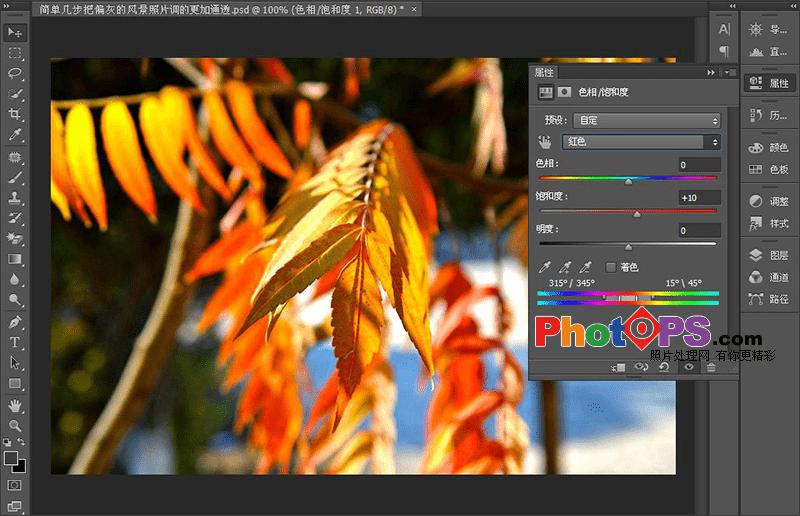Select the History Brush tool
The width and height of the screenshot is (800, 516).
tap(15, 218)
